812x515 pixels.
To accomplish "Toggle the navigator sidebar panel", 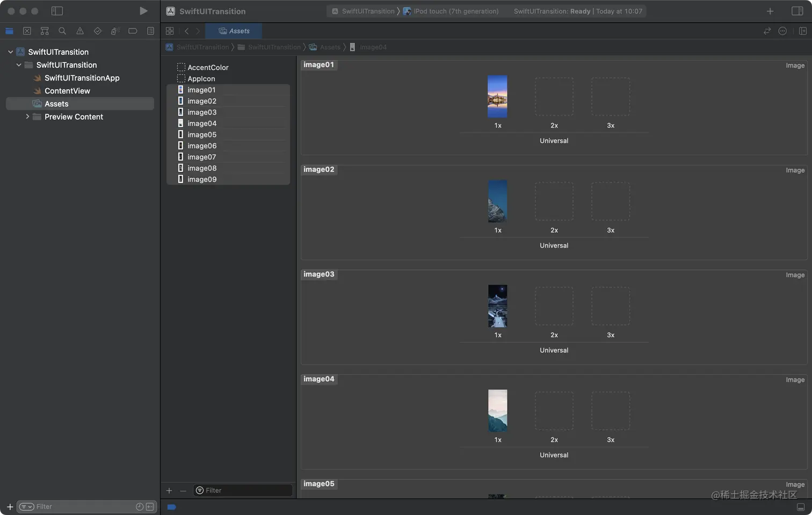I will point(57,11).
